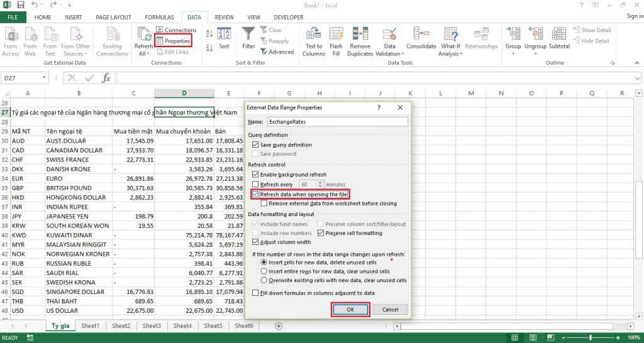Image resolution: width=644 pixels, height=343 pixels.
Task: Click the Sign in link
Action: point(635,16)
